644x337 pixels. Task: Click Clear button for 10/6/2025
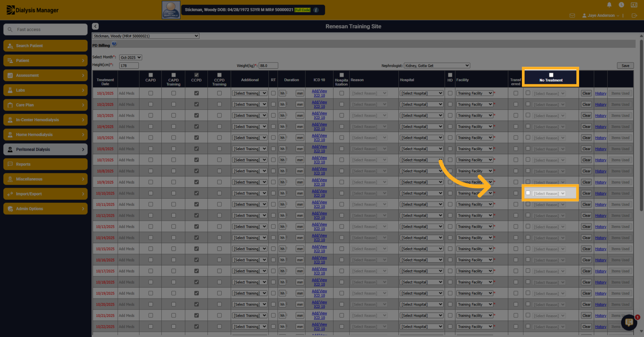(586, 149)
